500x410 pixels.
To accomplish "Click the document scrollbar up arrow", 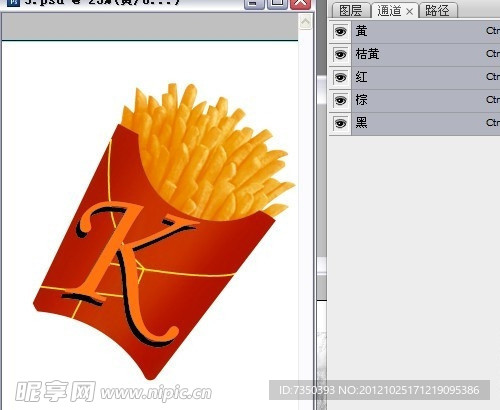I will [305, 22].
